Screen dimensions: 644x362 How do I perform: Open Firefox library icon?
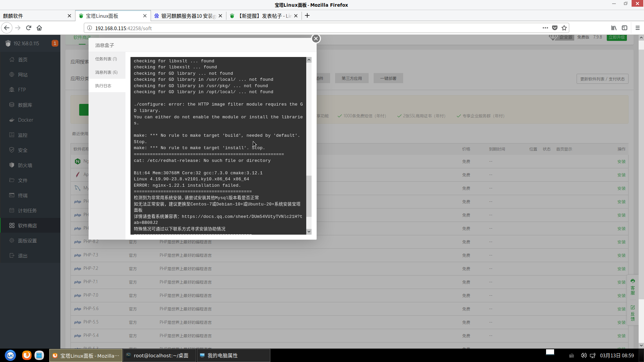tap(614, 28)
